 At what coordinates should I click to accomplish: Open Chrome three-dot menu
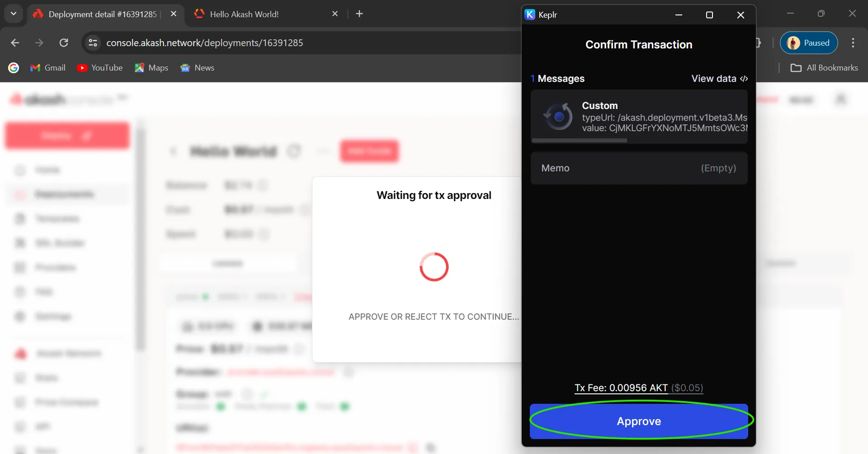(853, 43)
